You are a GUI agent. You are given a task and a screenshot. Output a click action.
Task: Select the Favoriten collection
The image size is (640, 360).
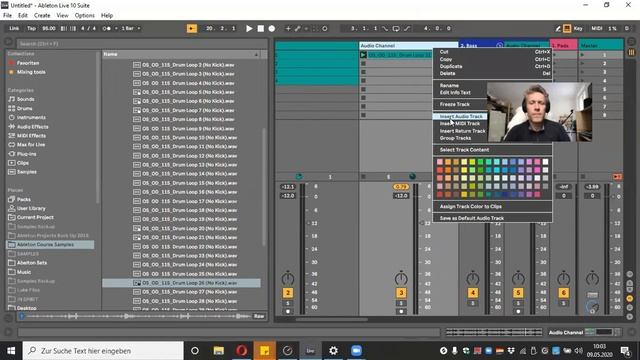coord(28,63)
